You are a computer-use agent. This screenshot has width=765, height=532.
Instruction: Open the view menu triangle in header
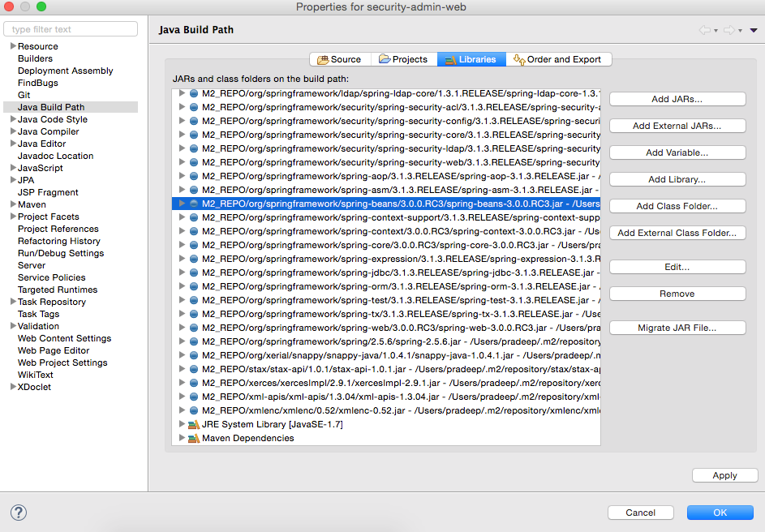tap(754, 30)
